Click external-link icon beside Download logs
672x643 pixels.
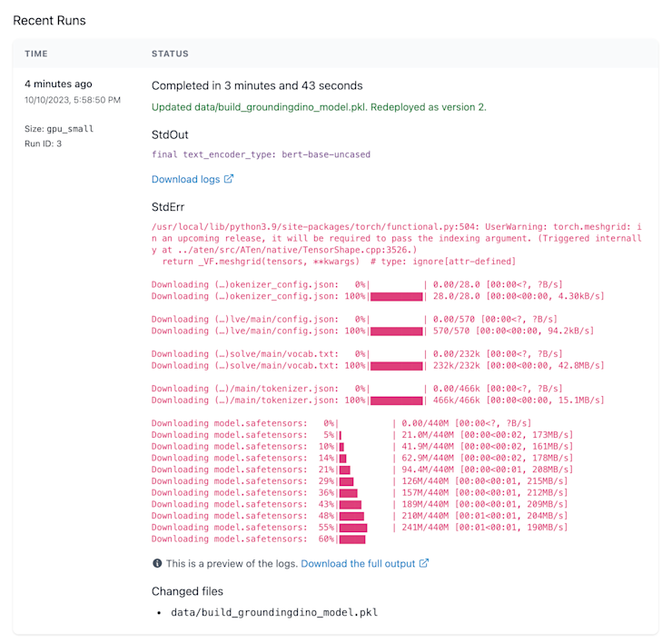[x=229, y=179]
